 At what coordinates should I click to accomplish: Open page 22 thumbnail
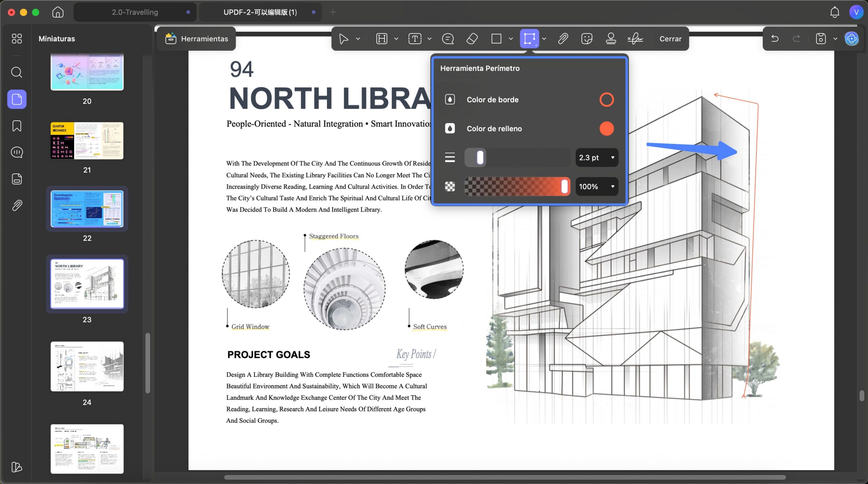click(87, 209)
